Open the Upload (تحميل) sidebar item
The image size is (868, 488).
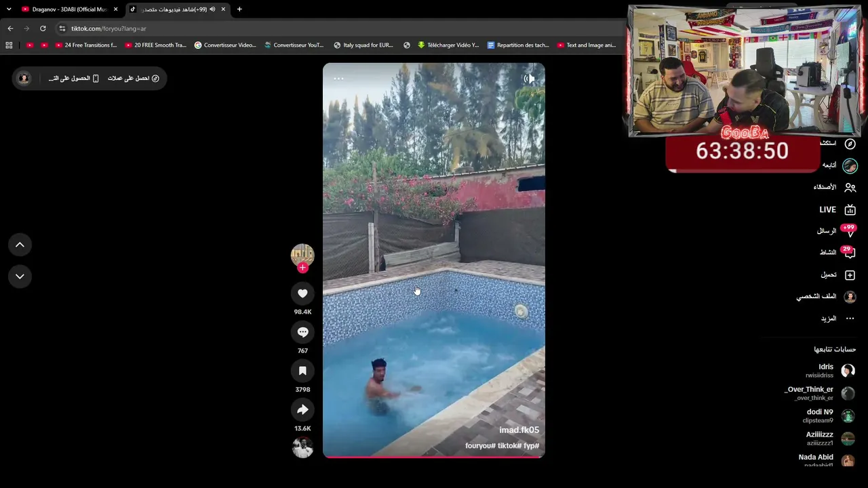(x=838, y=275)
